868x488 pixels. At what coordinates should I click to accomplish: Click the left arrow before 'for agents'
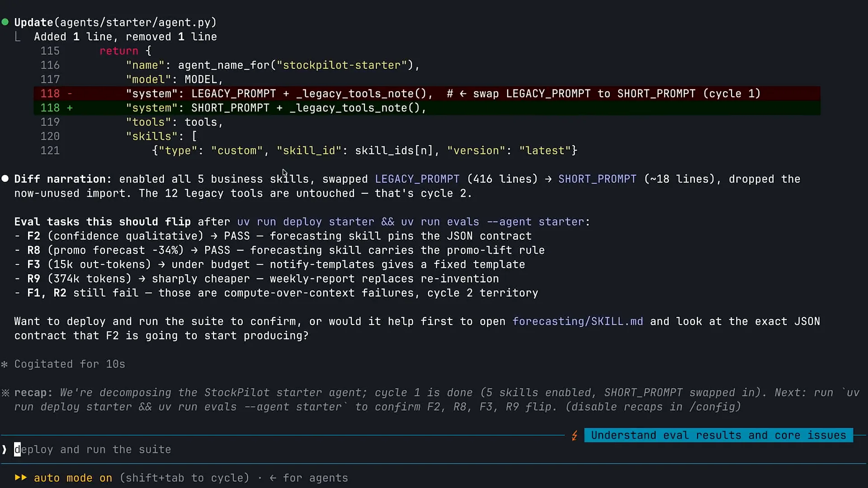pos(273,478)
